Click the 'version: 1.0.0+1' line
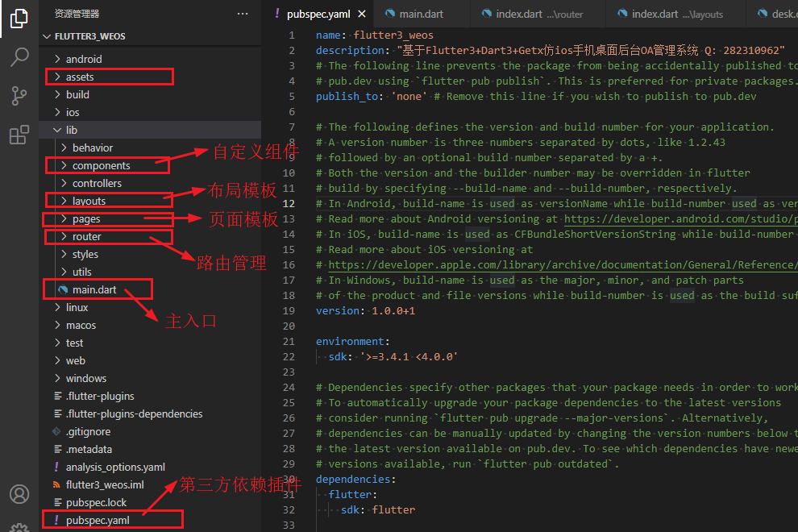The width and height of the screenshot is (798, 532). coord(365,310)
